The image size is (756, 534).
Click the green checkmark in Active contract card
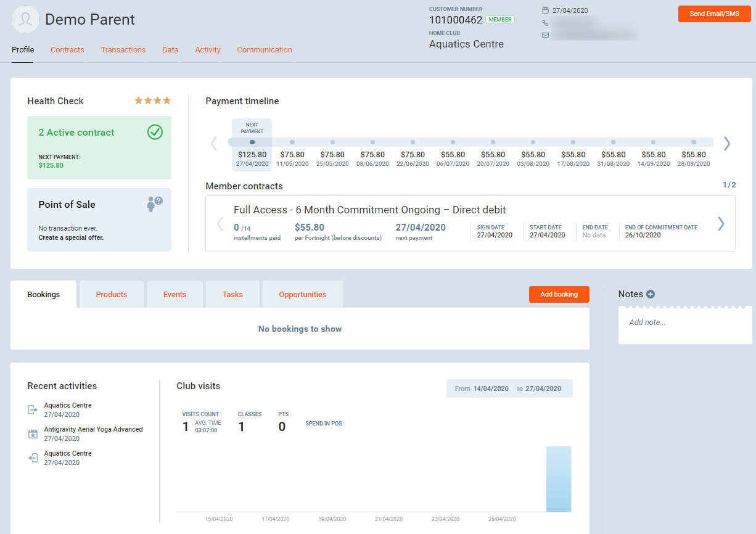coord(155,132)
